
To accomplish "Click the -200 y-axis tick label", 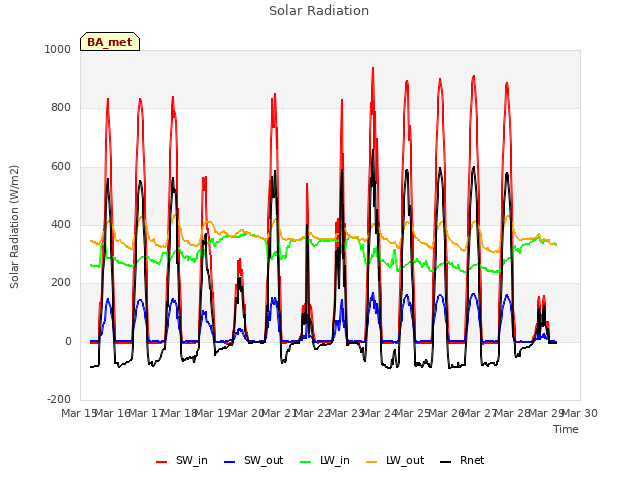I will [x=59, y=399].
